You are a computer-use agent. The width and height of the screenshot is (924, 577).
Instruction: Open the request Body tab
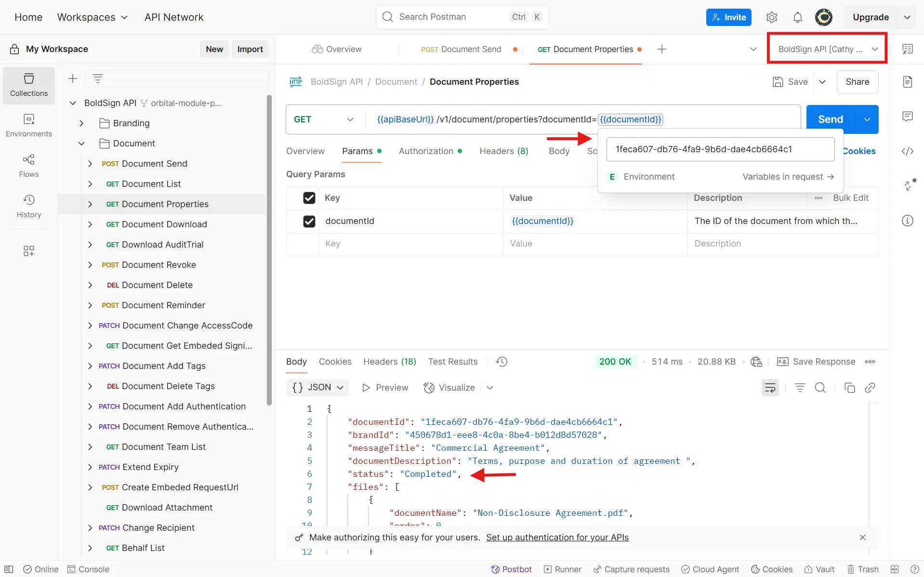(x=559, y=151)
